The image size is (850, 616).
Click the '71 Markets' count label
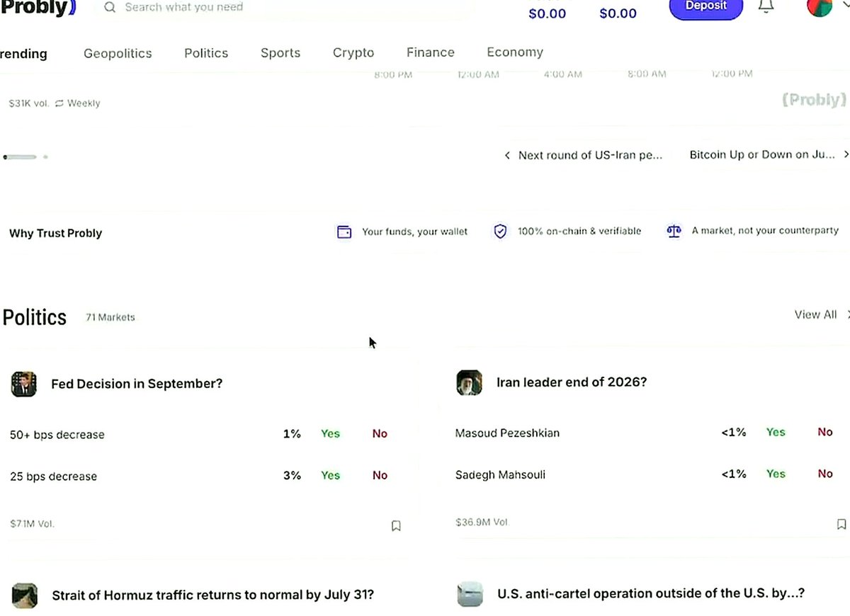110,317
